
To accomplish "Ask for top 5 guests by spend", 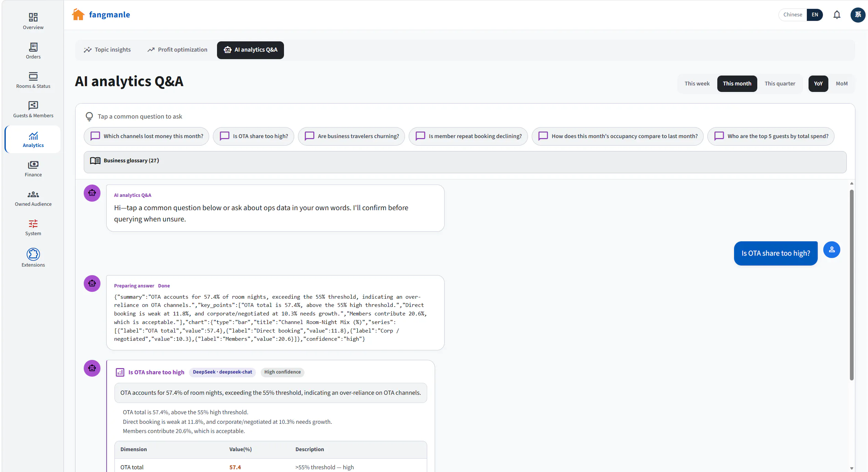I will tap(771, 136).
